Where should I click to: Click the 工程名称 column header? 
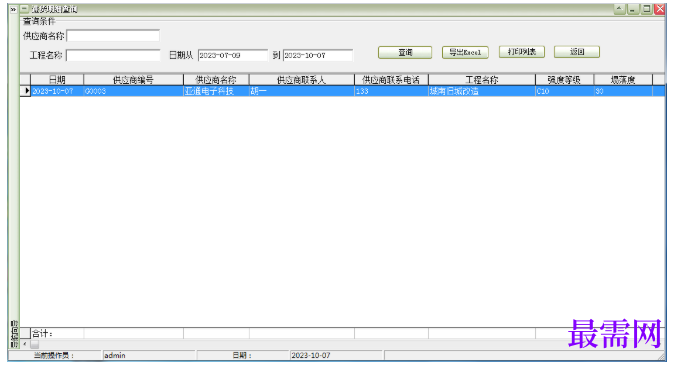(x=482, y=80)
